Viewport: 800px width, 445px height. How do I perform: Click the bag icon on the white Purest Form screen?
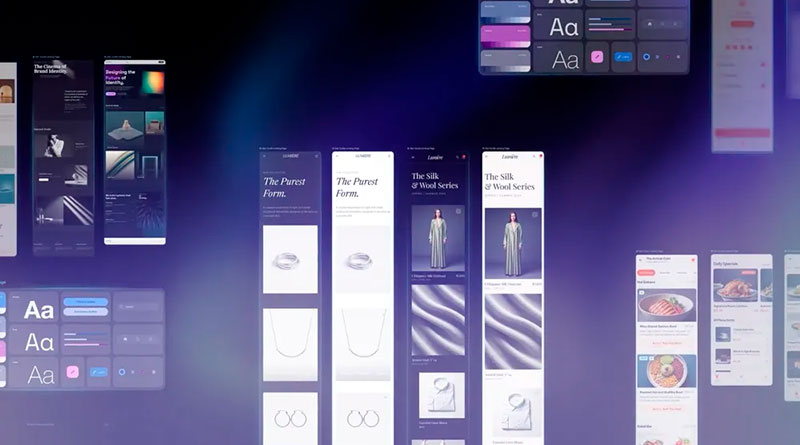pos(389,156)
